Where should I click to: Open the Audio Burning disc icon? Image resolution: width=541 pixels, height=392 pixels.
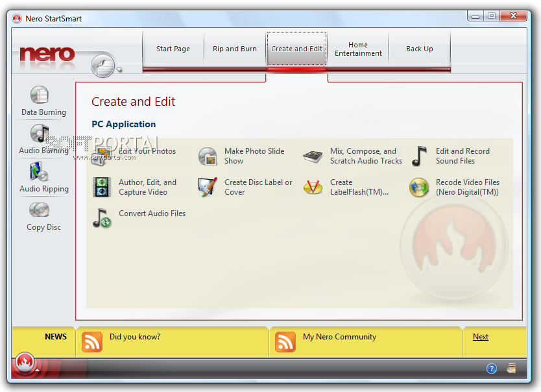coord(40,133)
